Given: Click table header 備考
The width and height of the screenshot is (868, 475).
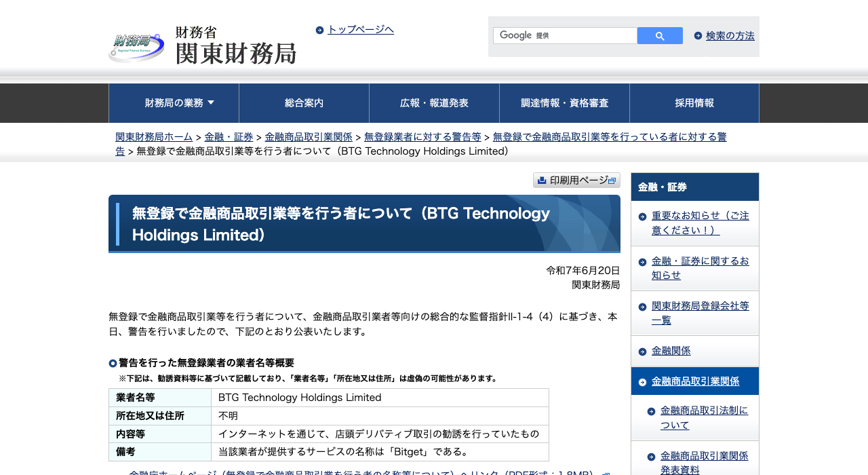Looking at the screenshot, I should pos(160,452).
